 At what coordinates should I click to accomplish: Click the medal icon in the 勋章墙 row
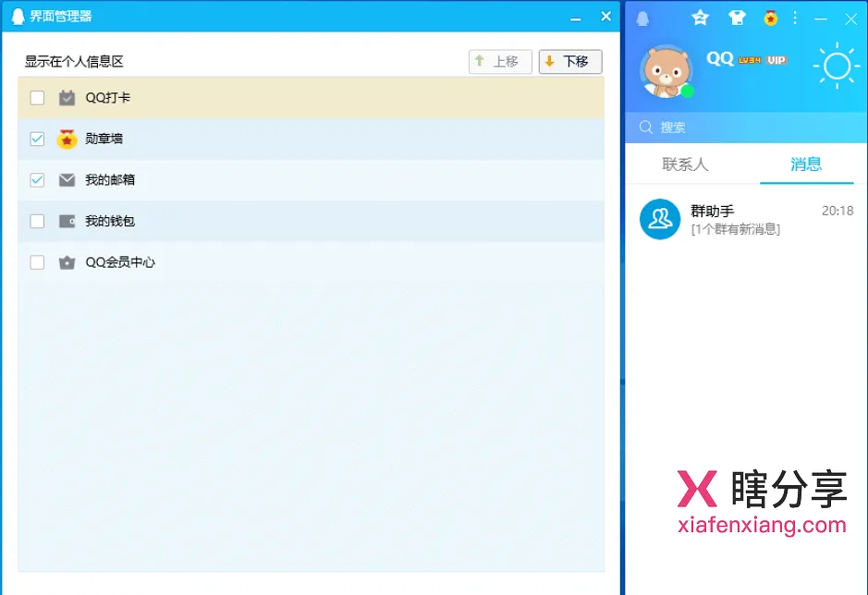click(67, 139)
